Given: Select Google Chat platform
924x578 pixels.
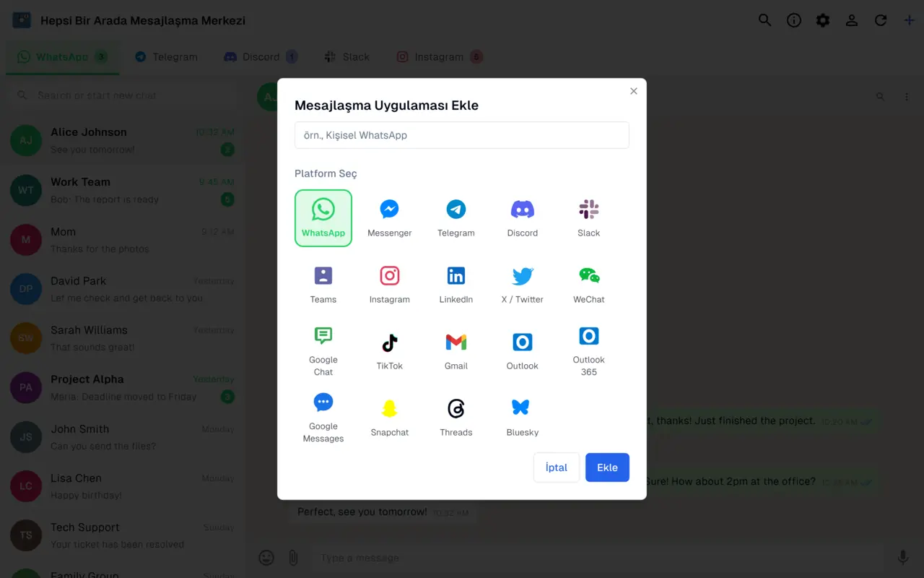Looking at the screenshot, I should pos(323,351).
